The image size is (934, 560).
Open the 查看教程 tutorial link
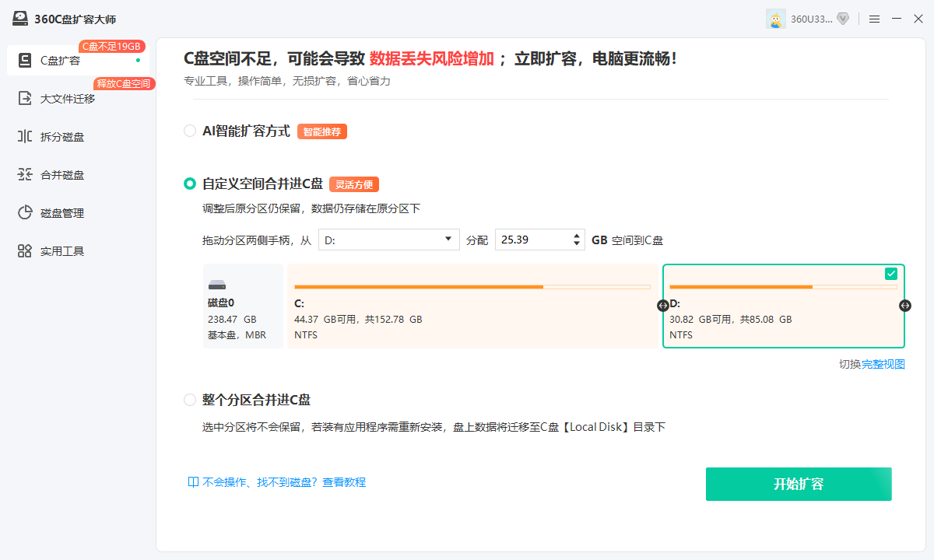pyautogui.click(x=344, y=482)
